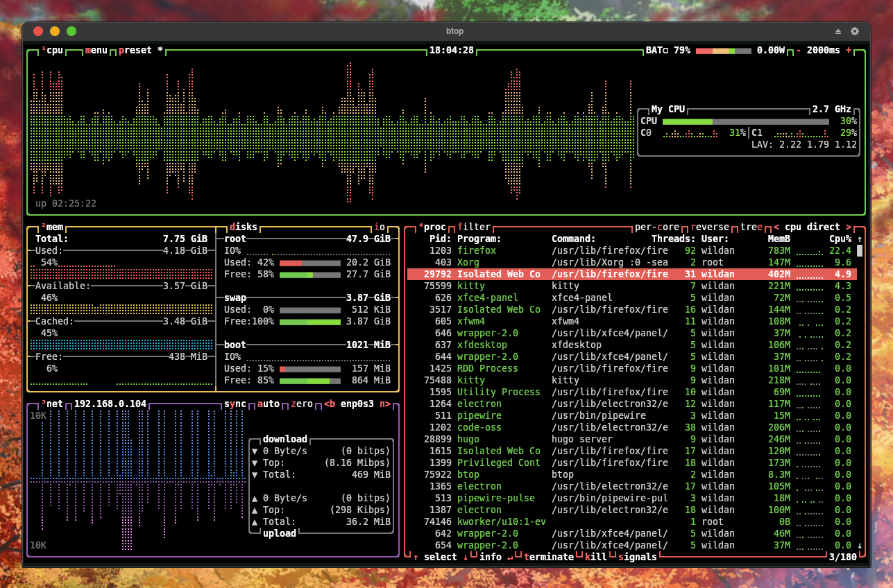Click the swap Free 100% bar
The height and width of the screenshot is (588, 893).
coord(310,322)
